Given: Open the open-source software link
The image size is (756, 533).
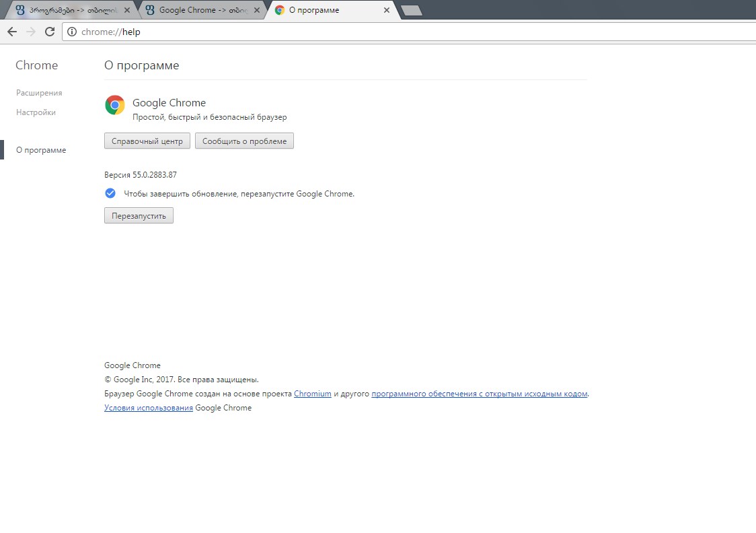Looking at the screenshot, I should pyautogui.click(x=480, y=394).
